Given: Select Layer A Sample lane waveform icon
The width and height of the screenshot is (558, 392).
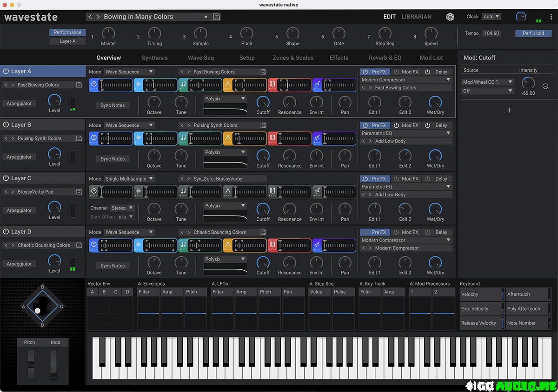Looking at the screenshot, I should (x=139, y=85).
